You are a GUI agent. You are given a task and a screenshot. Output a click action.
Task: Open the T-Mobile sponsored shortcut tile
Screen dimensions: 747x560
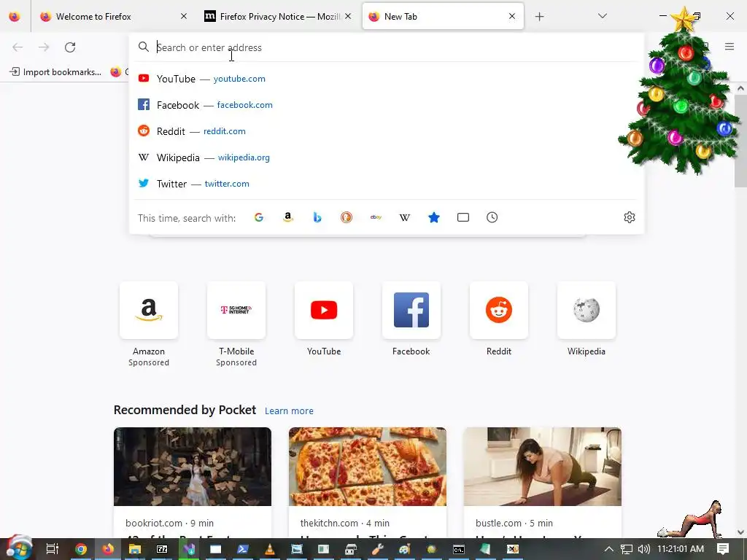pyautogui.click(x=236, y=310)
